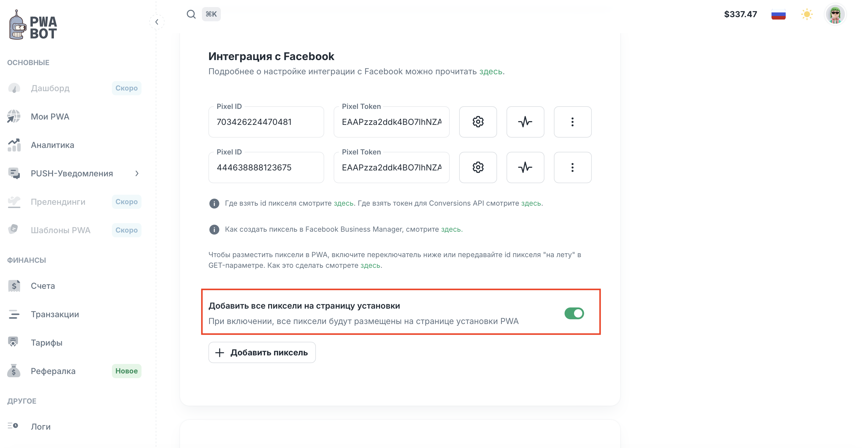Go to Аналитика page
Viewport: 868px width, 448px height.
[52, 145]
